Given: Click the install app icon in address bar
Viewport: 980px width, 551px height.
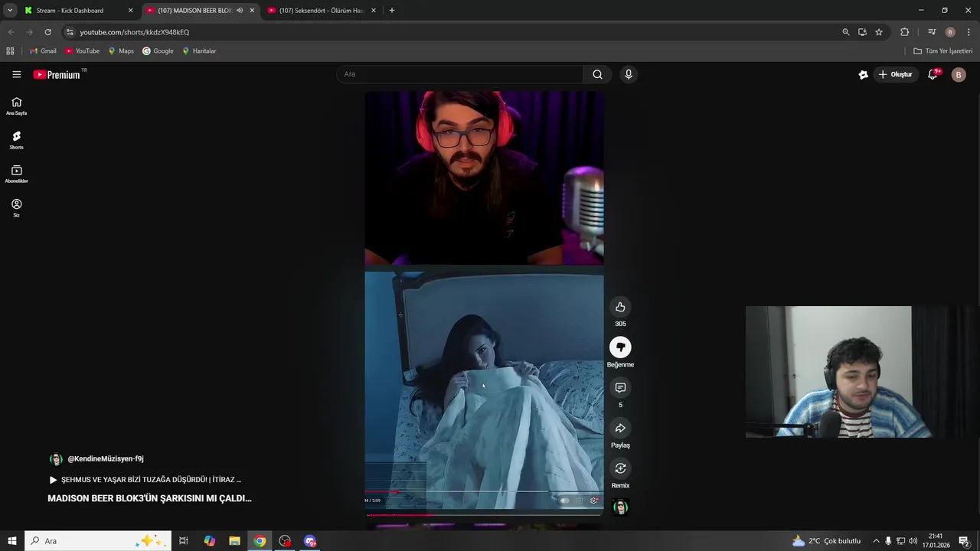Looking at the screenshot, I should click(x=862, y=32).
